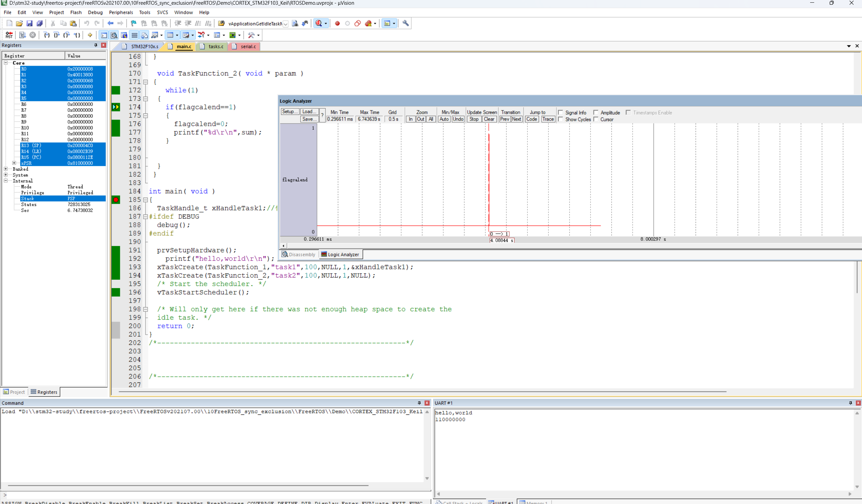Click the Show Next Statement arrow icon
The width and height of the screenshot is (862, 504).
(x=90, y=35)
